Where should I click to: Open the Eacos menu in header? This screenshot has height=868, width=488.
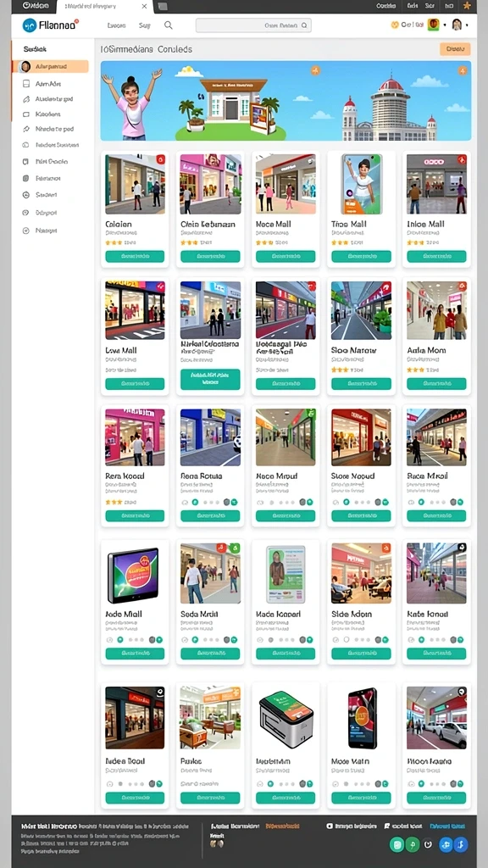(x=116, y=25)
